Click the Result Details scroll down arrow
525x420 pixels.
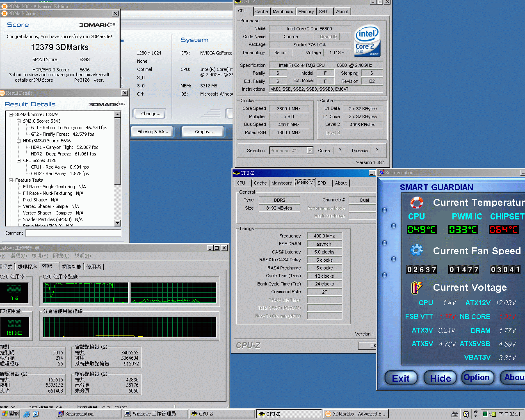pyautogui.click(x=118, y=223)
